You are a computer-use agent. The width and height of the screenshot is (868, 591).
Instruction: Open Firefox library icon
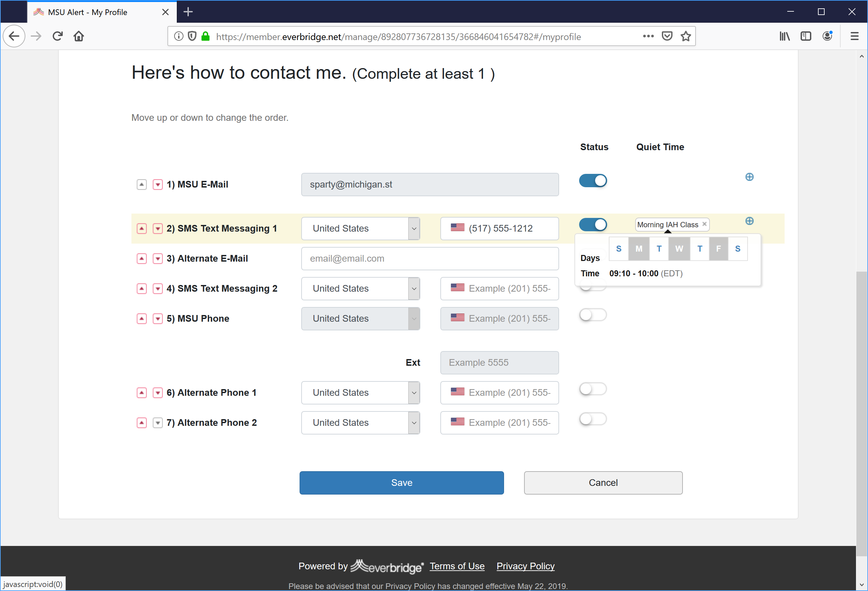coord(785,36)
